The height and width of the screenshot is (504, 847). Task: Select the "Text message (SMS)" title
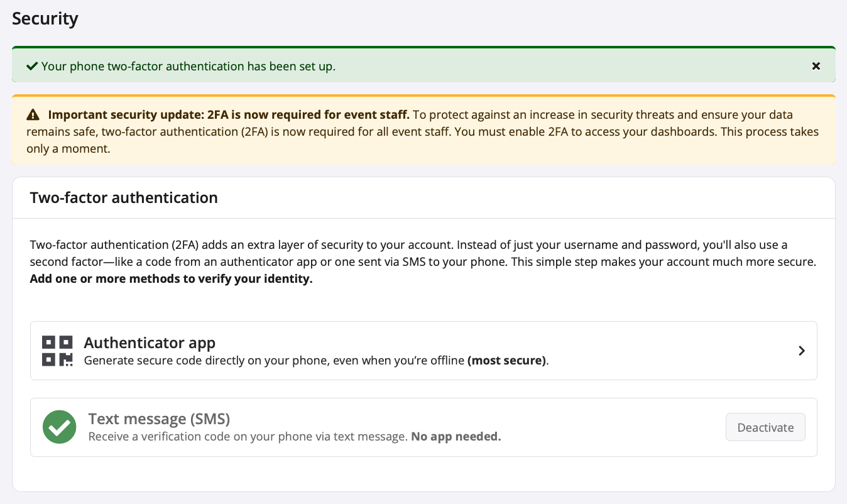(x=159, y=419)
